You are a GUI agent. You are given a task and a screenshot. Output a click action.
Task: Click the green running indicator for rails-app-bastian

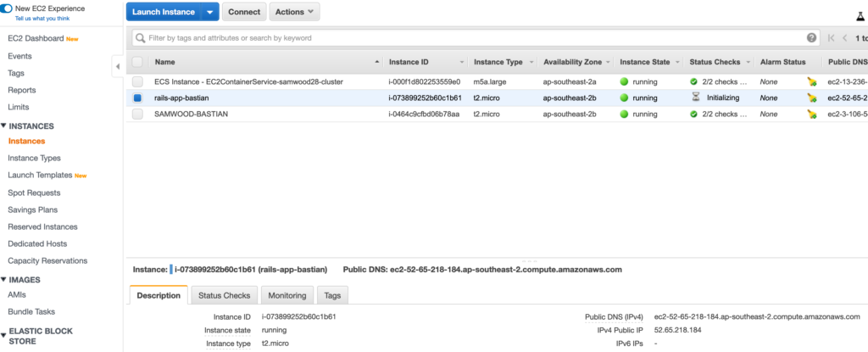624,98
